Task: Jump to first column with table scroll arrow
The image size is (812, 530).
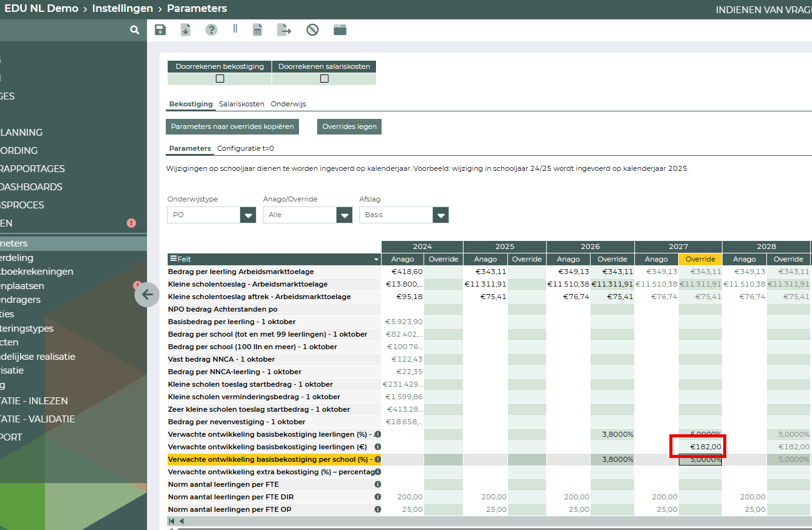Action: click(x=171, y=521)
